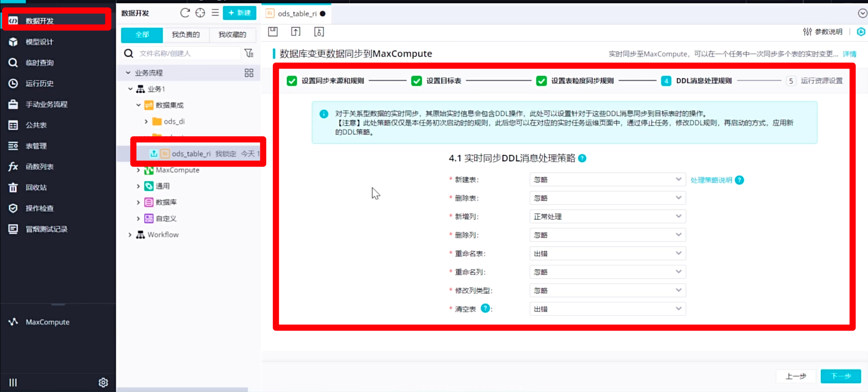The image size is (868, 392).
Task: Go to step 设置同步来源和规则
Action: coord(325,81)
